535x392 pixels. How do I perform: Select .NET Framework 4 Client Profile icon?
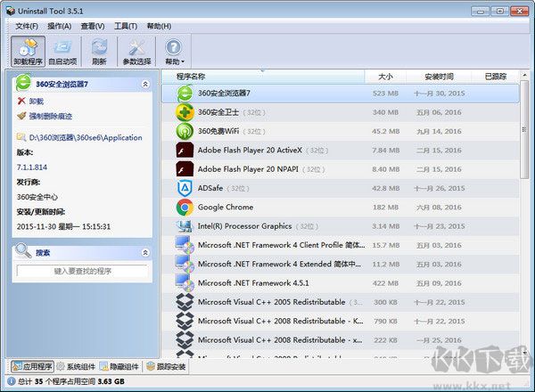coord(185,245)
